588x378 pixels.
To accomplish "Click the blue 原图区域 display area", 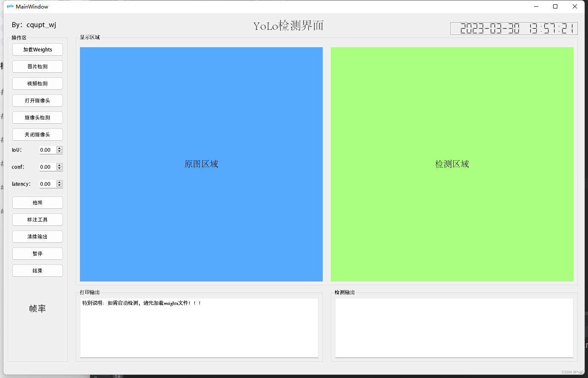I will coord(201,164).
